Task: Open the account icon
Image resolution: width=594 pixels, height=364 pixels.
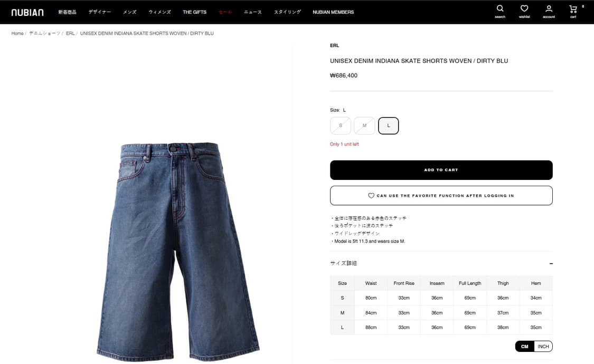Action: 549,8
